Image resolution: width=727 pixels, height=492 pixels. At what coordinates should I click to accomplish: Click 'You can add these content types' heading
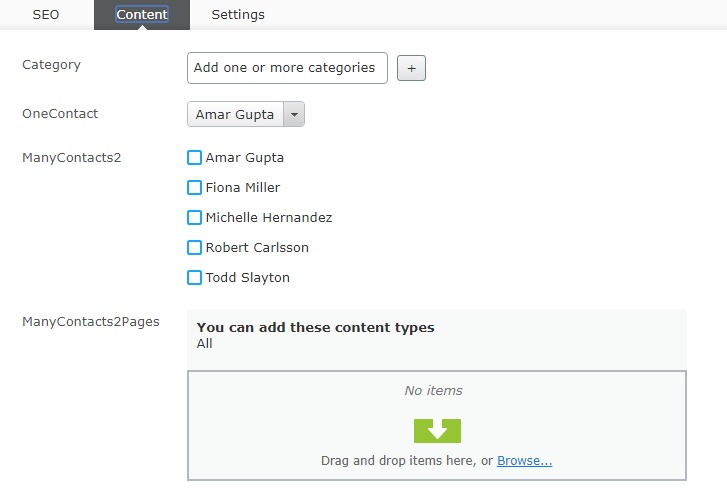tap(315, 328)
